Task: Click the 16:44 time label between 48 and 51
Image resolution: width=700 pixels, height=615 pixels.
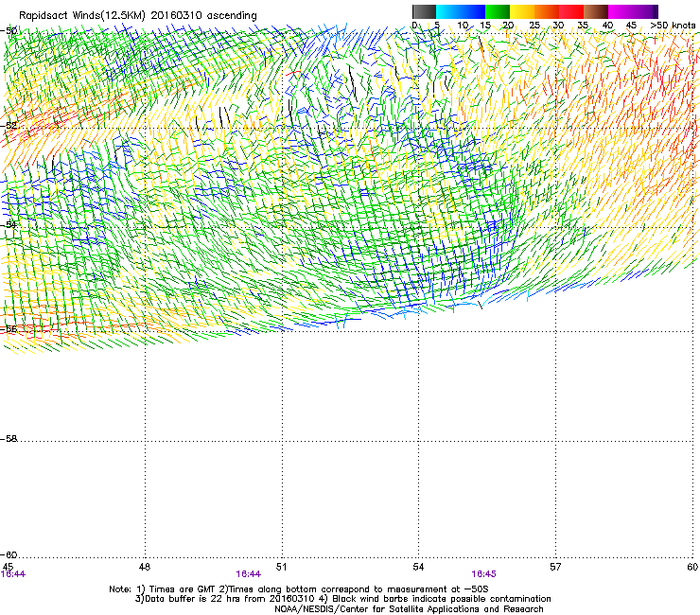Action: (x=249, y=574)
